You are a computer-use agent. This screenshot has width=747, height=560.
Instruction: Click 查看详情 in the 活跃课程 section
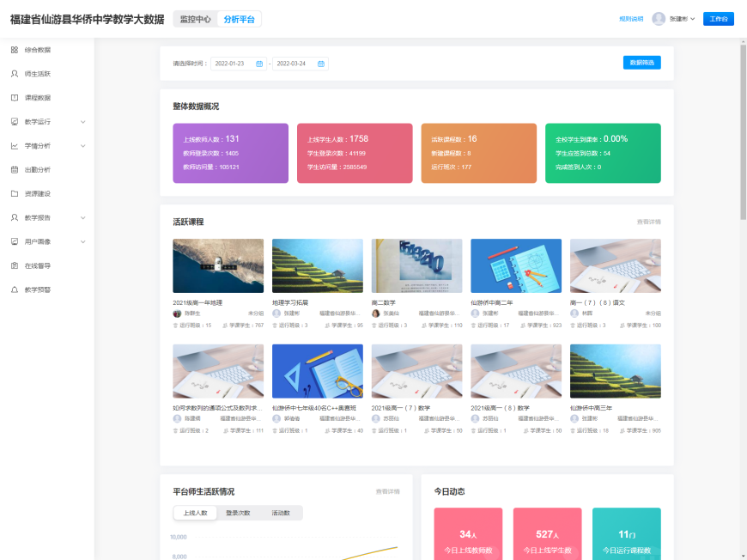[x=648, y=222]
